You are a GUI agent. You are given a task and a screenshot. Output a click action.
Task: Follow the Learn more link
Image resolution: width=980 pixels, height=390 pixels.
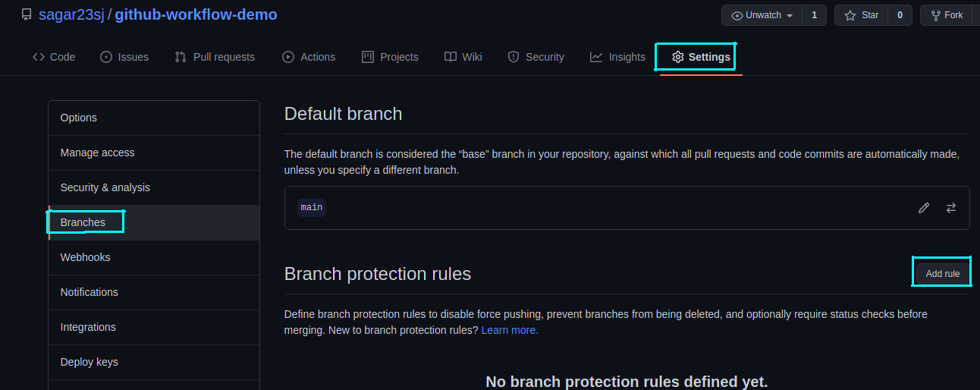pos(509,331)
